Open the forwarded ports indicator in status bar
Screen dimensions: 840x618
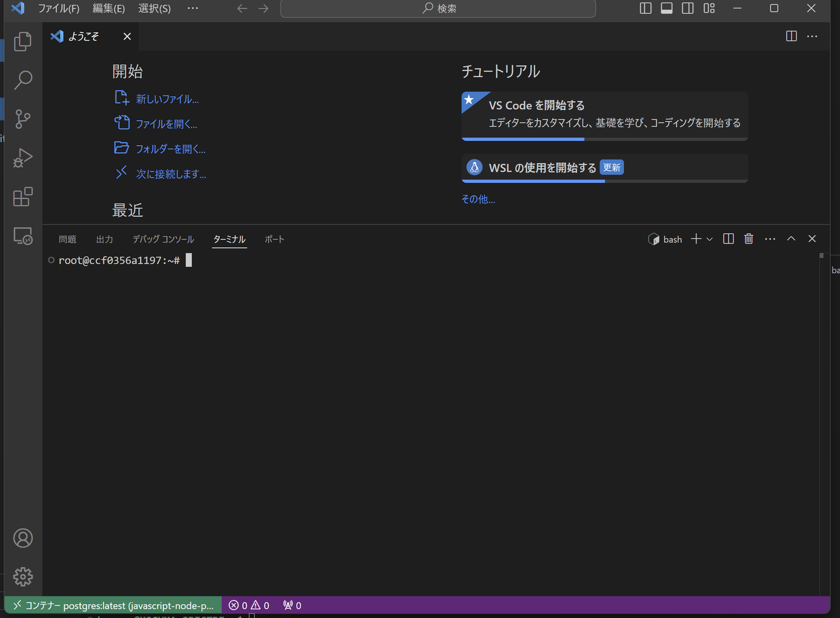tap(292, 605)
